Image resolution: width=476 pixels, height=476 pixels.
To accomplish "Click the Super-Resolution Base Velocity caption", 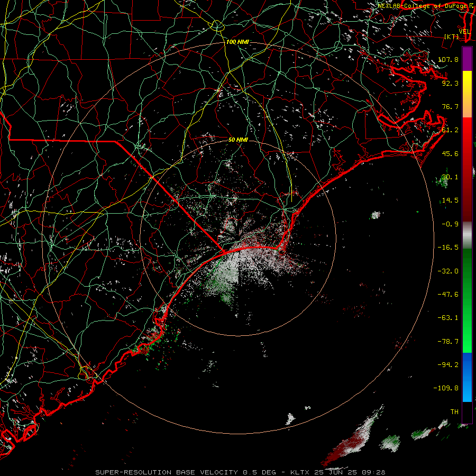I will (240, 472).
